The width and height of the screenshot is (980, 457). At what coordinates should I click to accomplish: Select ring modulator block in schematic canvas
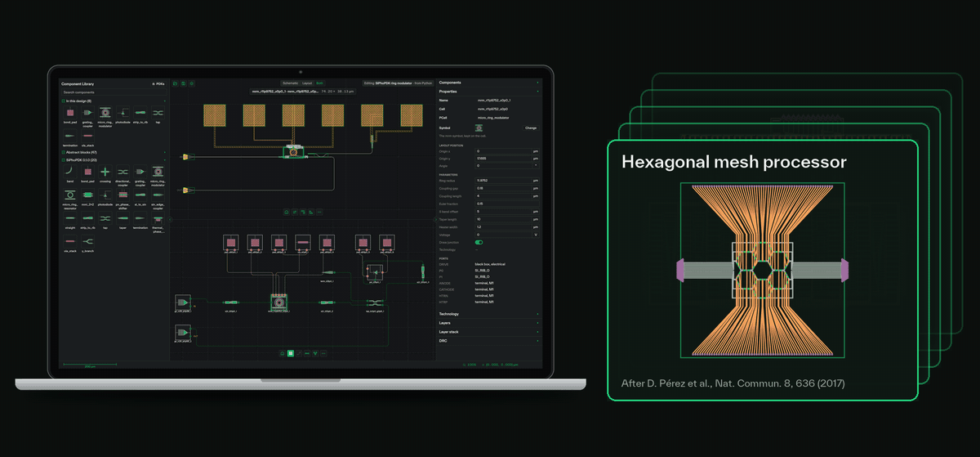(279, 302)
